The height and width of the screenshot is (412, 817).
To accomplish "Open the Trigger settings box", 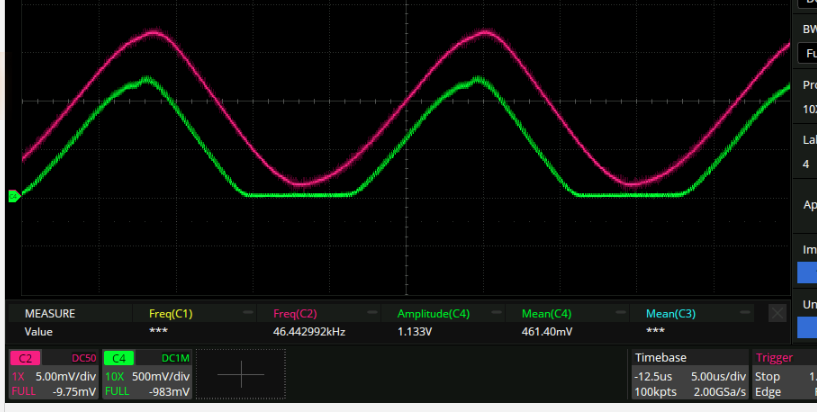I will pos(784,375).
